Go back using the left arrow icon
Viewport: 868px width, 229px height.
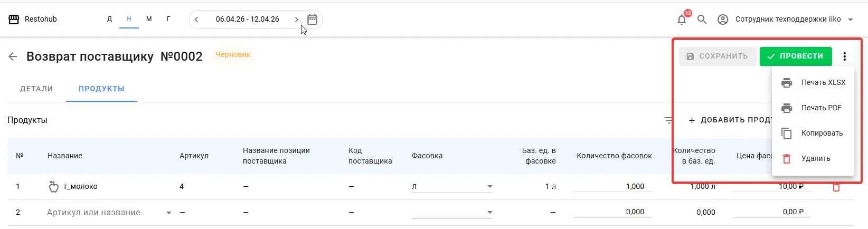click(13, 56)
